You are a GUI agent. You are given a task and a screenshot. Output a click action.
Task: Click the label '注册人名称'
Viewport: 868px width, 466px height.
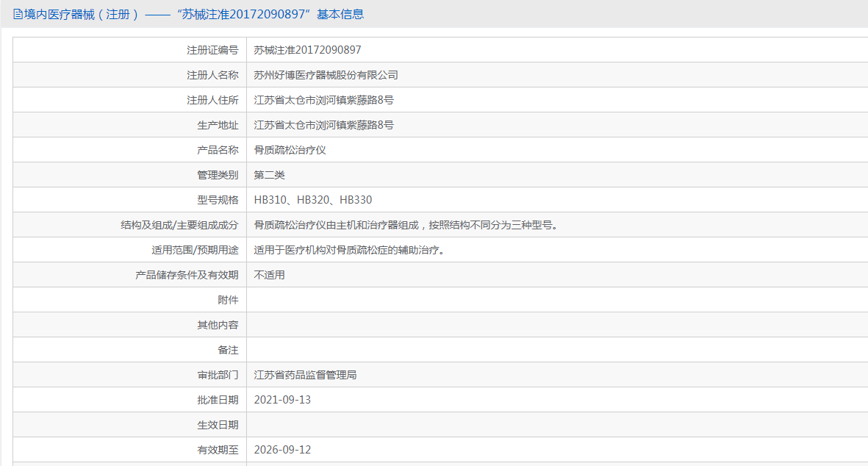point(212,75)
